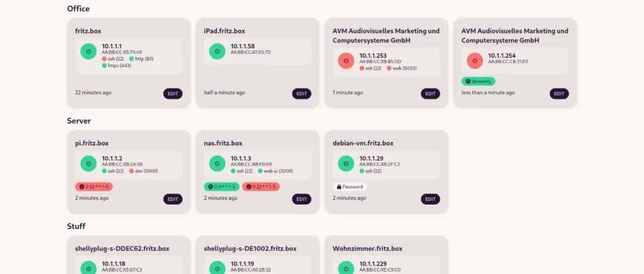
Task: Wake the offline device at 10.1.1.253
Action: pyautogui.click(x=346, y=61)
